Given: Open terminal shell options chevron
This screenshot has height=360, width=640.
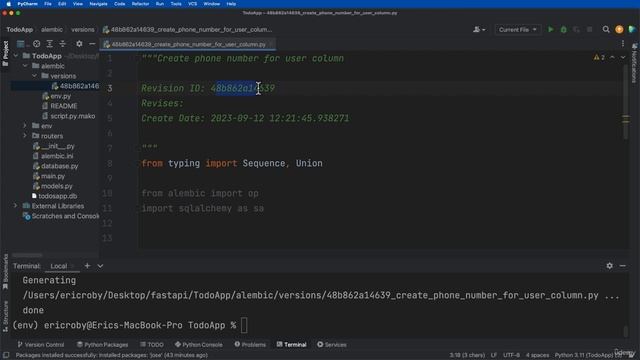Looking at the screenshot, I should 100,266.
